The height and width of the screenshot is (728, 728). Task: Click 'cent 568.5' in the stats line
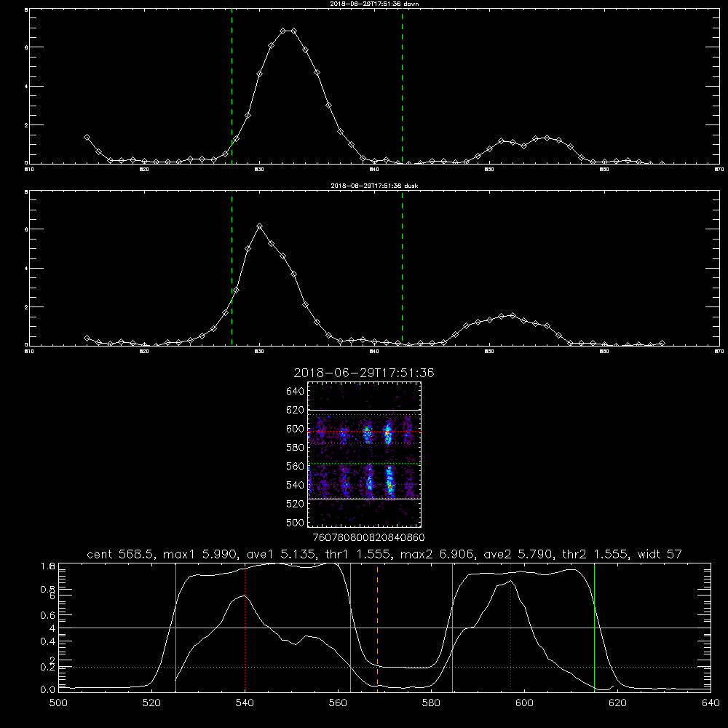tap(120, 554)
